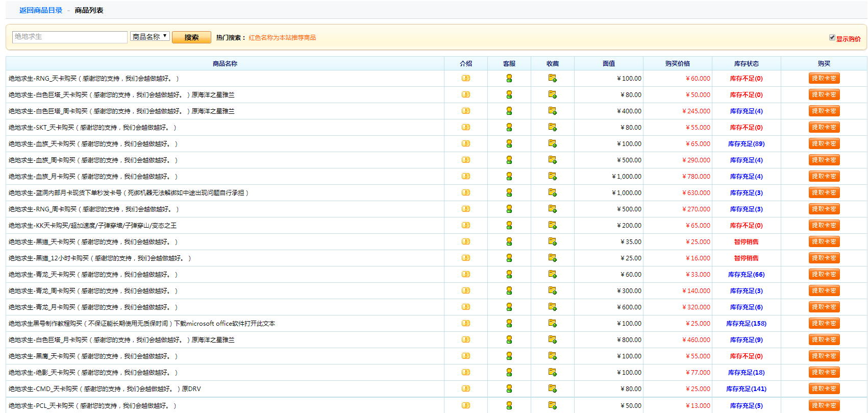Go back via 返回商品目录 link
868x413 pixels.
click(41, 10)
